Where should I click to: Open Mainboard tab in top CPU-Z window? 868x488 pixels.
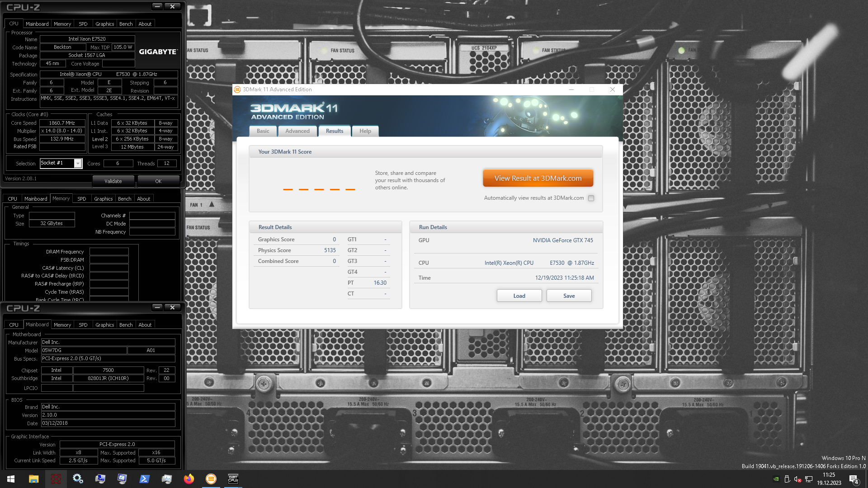[x=37, y=24]
